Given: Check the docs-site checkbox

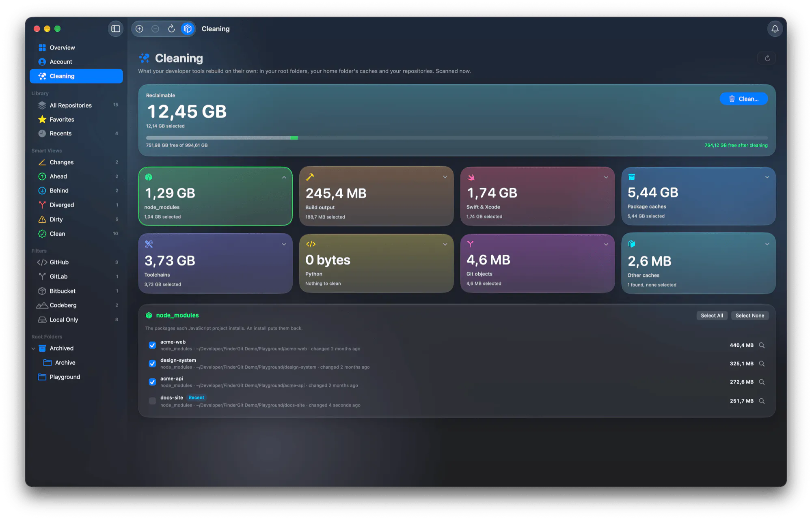Looking at the screenshot, I should pyautogui.click(x=152, y=401).
